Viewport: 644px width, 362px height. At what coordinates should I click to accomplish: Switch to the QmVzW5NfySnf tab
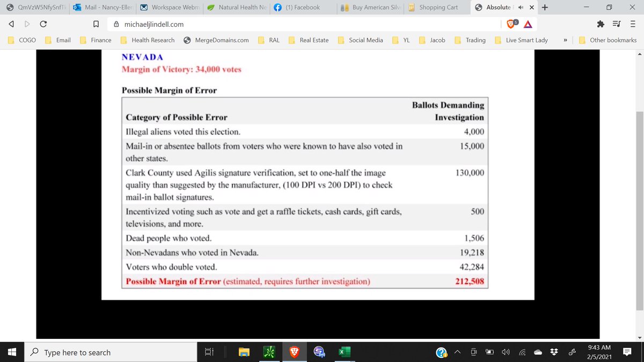point(35,8)
